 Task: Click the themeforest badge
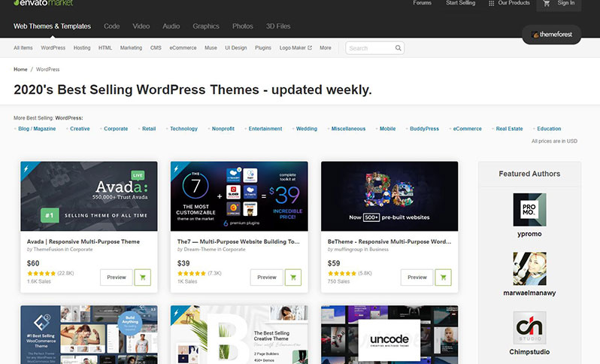(x=551, y=35)
